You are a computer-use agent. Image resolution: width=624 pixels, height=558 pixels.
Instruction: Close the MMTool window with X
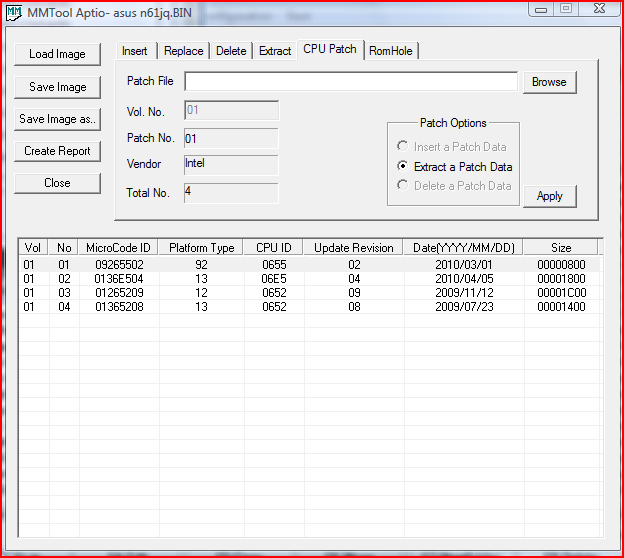click(599, 9)
